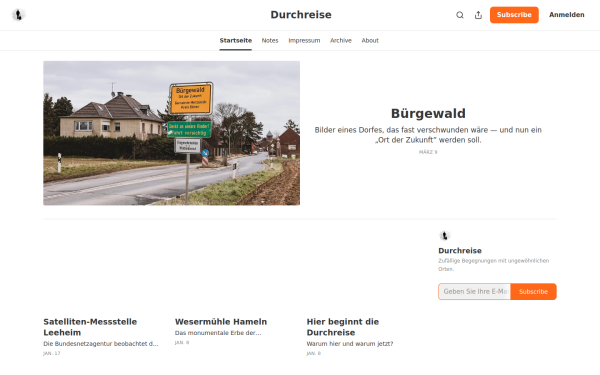Open the Impressum tab
This screenshot has height=375, width=600.
(x=304, y=41)
